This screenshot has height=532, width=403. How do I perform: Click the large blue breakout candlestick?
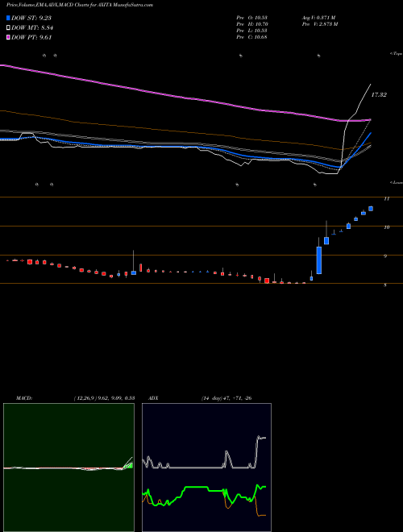click(319, 260)
